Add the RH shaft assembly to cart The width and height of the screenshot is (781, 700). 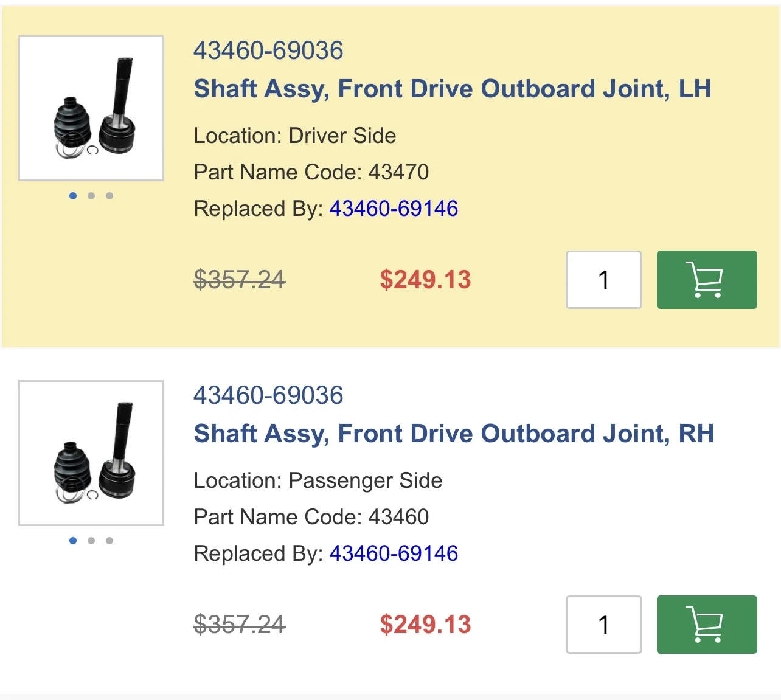(707, 625)
